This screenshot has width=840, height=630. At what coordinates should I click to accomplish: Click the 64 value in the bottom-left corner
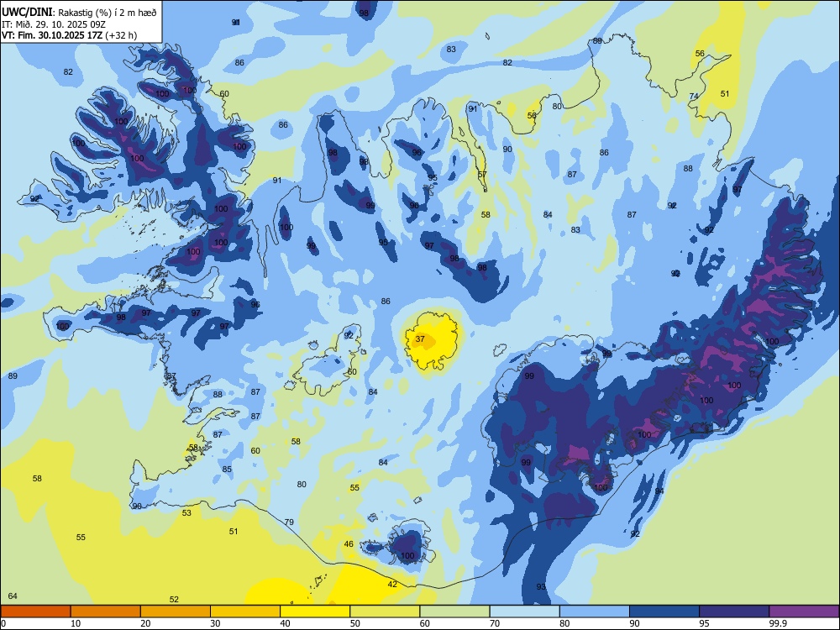tap(13, 596)
